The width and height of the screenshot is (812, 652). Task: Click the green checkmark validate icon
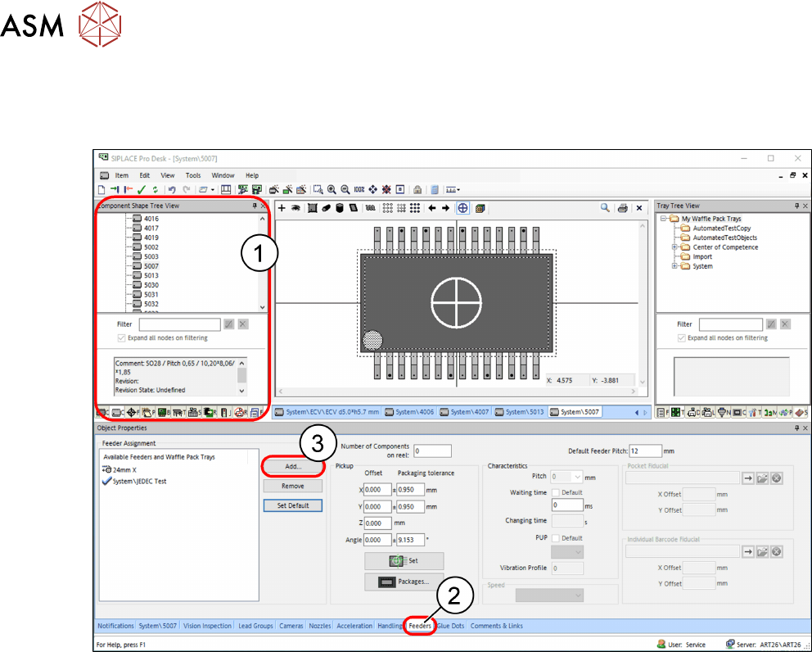(142, 190)
